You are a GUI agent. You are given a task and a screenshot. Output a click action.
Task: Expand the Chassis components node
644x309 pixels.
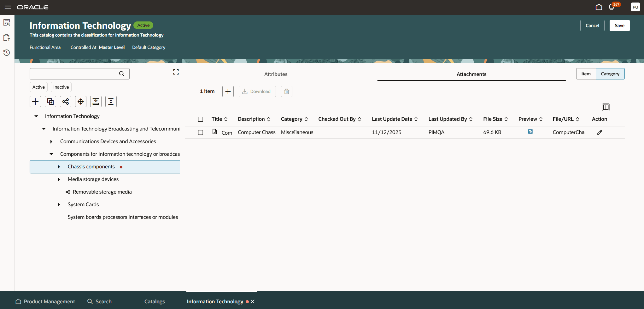[59, 167]
